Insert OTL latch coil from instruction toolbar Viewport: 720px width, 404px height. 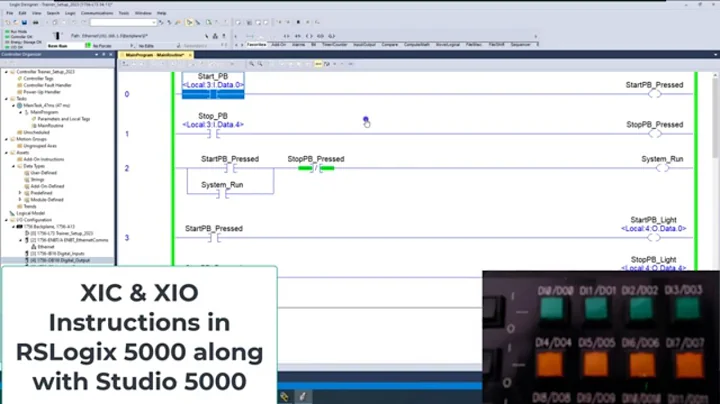click(x=332, y=36)
